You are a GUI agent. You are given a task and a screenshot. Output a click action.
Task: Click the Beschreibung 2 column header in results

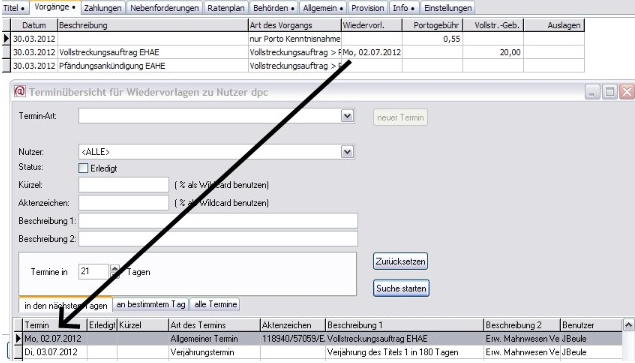[522, 325]
